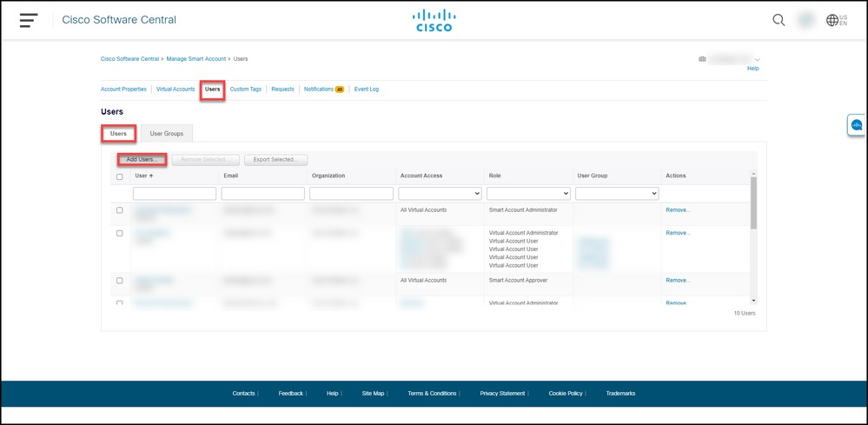Check the Smart Account Administrator row checkbox
This screenshot has width=868, height=425.
120,210
